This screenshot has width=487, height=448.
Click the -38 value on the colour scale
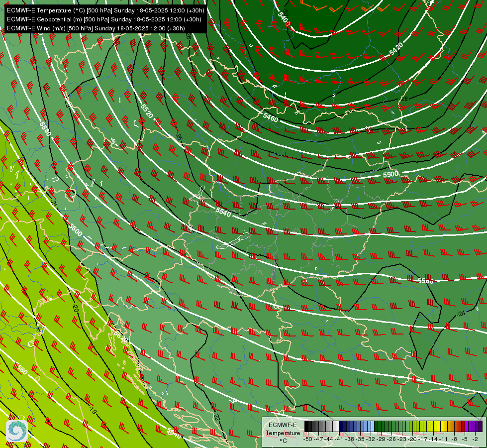point(350,439)
